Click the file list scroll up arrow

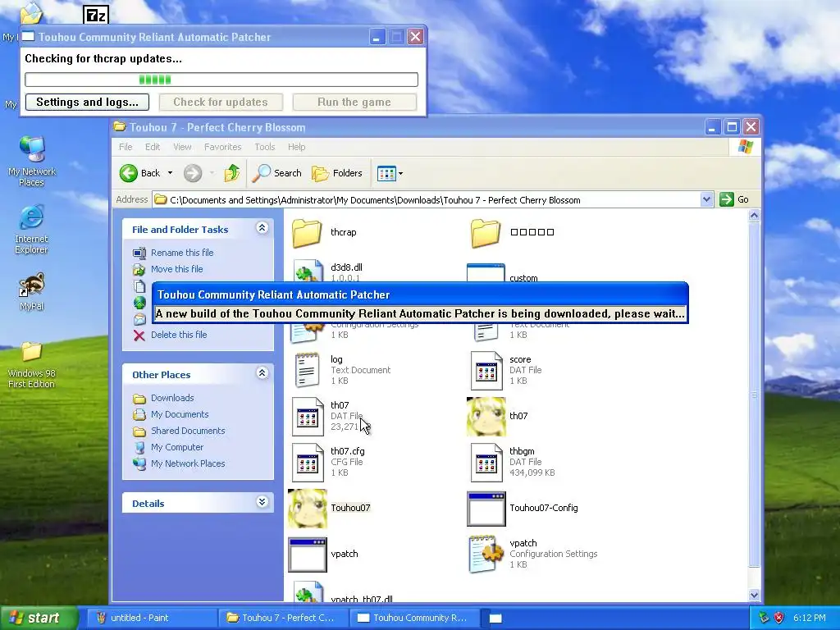point(755,216)
